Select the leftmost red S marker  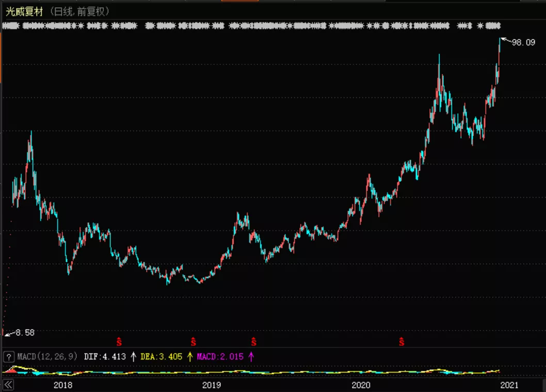119,341
